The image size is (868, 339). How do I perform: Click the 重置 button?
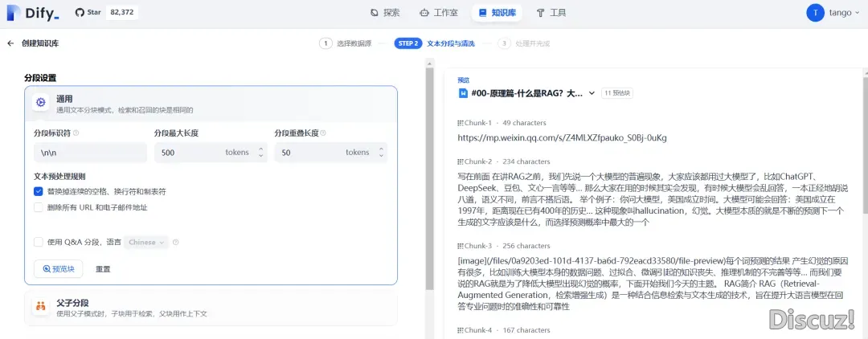[x=103, y=269]
